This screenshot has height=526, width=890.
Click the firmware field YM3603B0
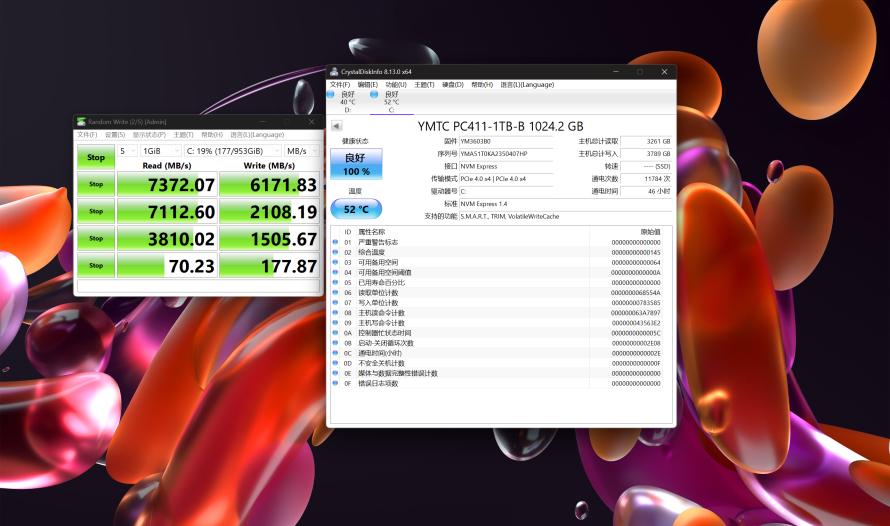pyautogui.click(x=506, y=141)
